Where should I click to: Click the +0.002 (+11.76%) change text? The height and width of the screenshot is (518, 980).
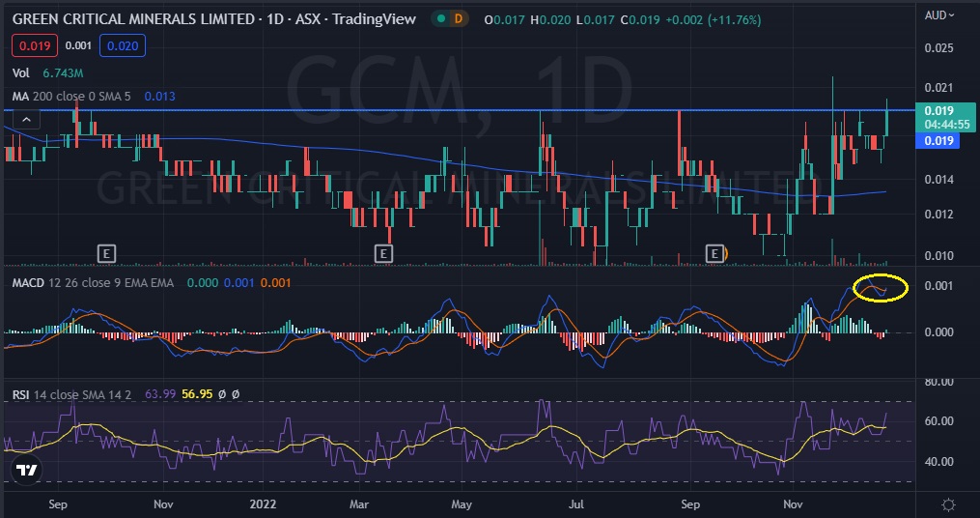tap(714, 20)
